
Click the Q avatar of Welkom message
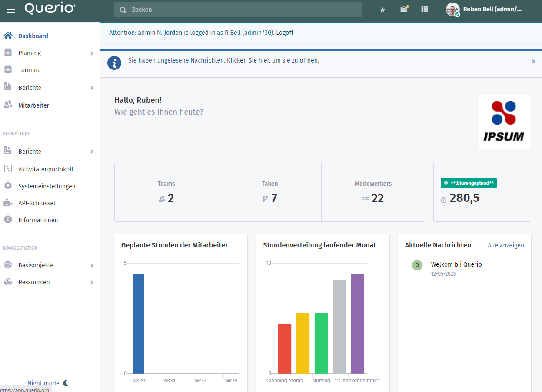click(417, 265)
